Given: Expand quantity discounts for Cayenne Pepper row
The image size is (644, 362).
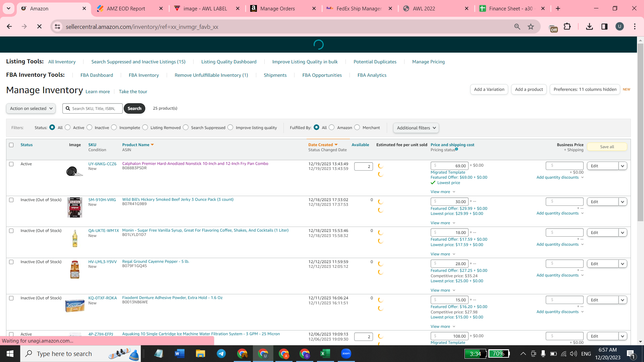Looking at the screenshot, I should point(560,275).
